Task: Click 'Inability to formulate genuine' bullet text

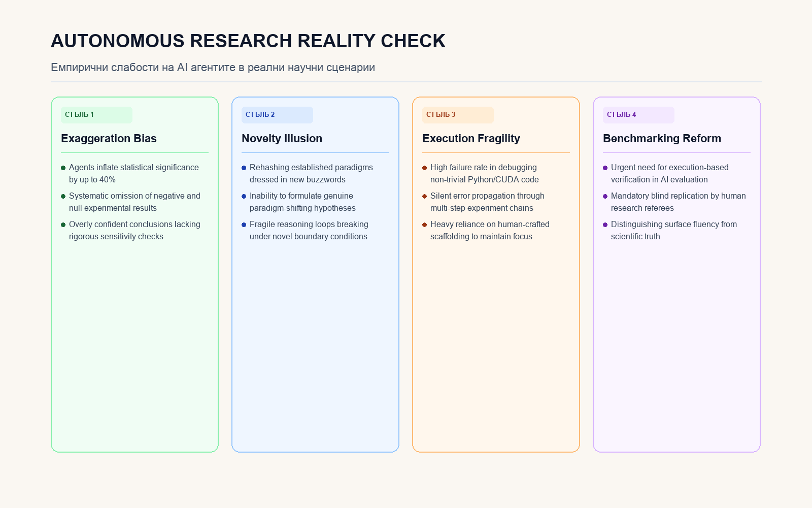Action: (x=301, y=196)
